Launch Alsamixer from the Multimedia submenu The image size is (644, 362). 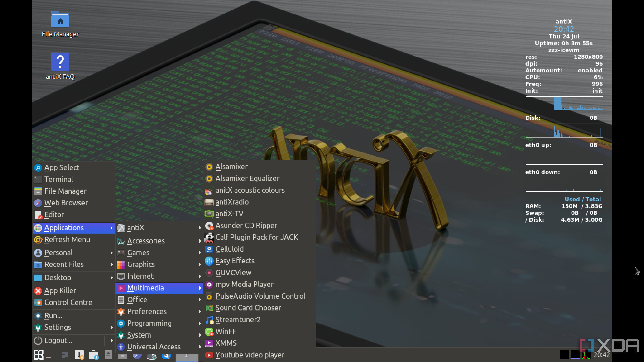coord(231,167)
